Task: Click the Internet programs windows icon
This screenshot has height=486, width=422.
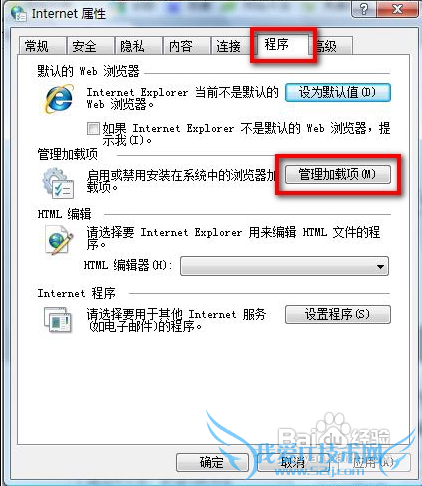Action: [58, 320]
